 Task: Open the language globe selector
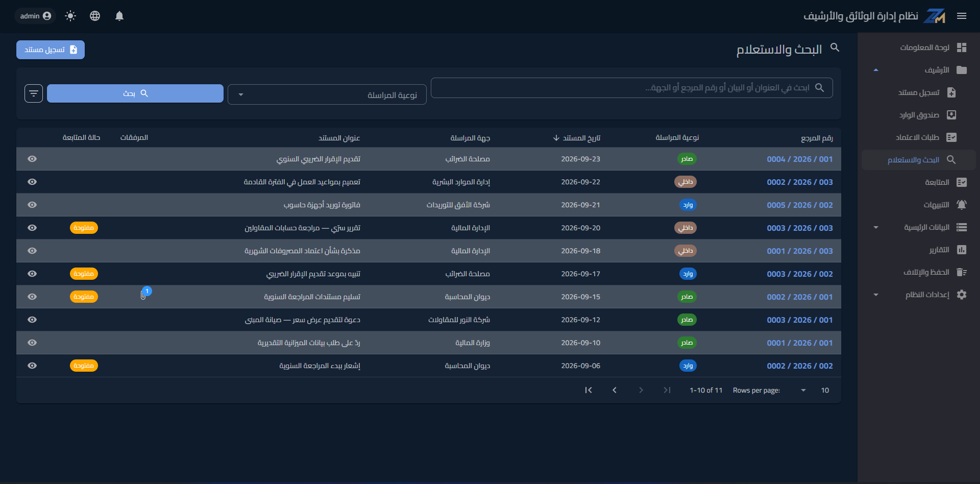pos(95,16)
